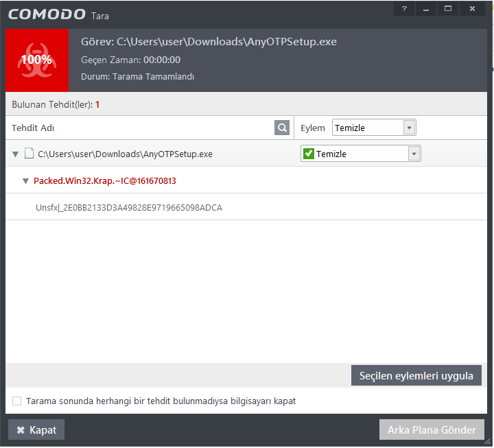Collapse the C:\Users\user\Downloads\AnyOTPSetup.exe tree row
The image size is (494, 448).
click(x=15, y=154)
